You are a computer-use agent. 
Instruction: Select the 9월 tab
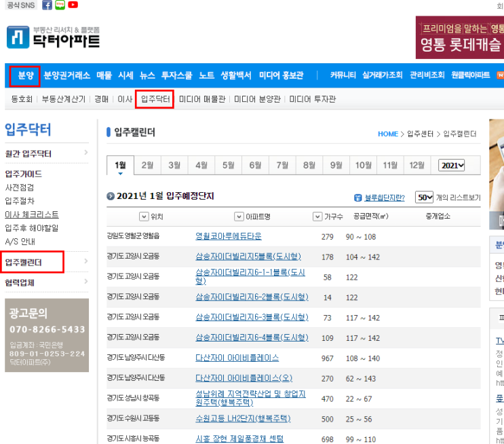336,166
